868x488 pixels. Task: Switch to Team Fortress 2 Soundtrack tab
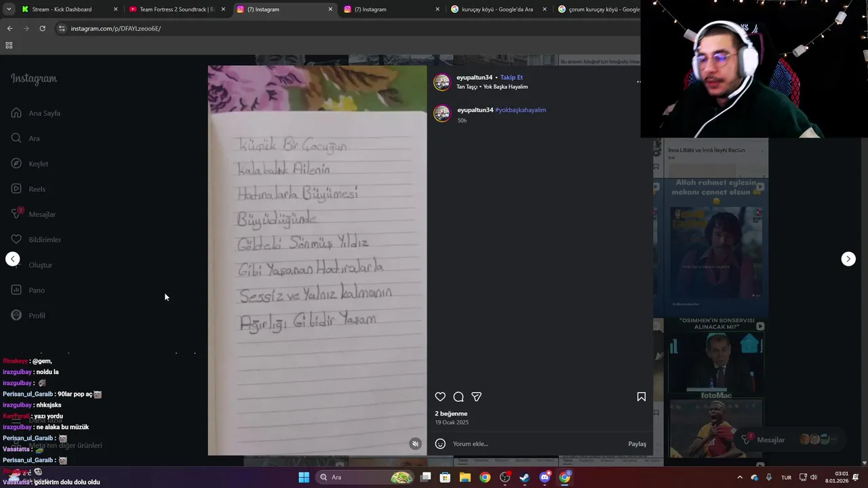177,9
